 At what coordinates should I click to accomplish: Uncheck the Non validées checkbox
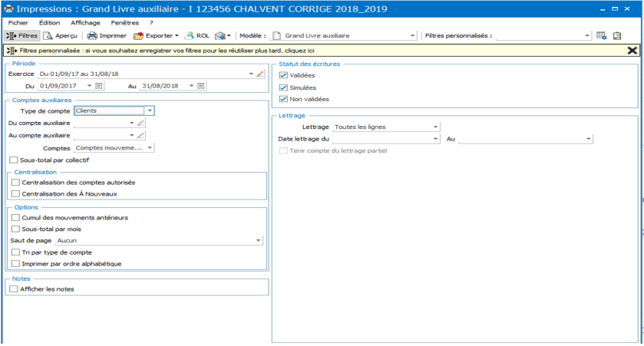click(x=283, y=99)
